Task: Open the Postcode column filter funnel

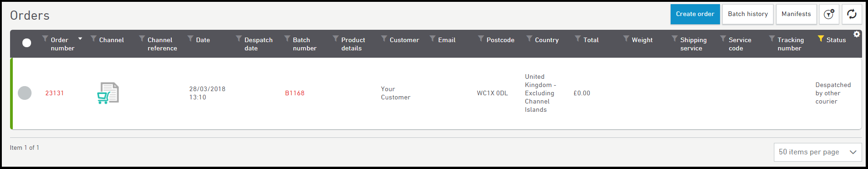Action: [x=481, y=38]
